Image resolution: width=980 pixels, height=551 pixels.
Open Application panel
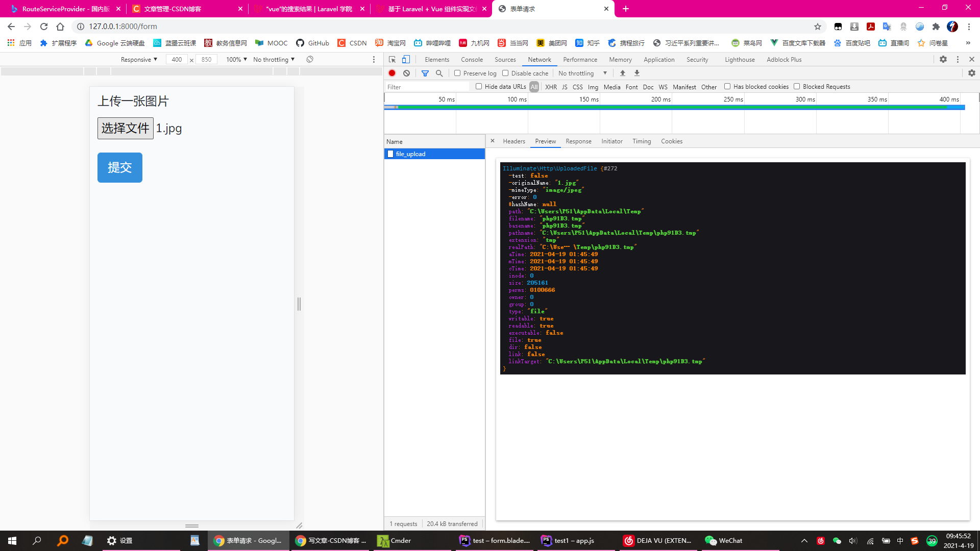coord(659,59)
